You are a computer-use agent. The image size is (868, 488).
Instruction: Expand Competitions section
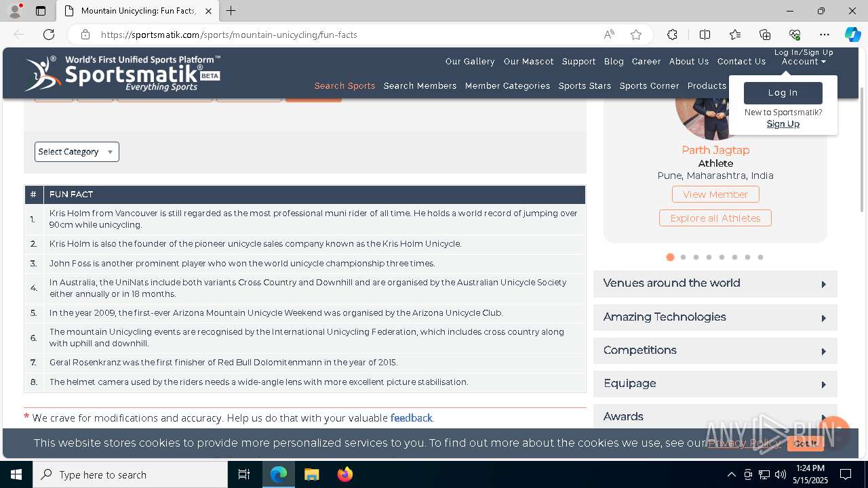click(715, 350)
